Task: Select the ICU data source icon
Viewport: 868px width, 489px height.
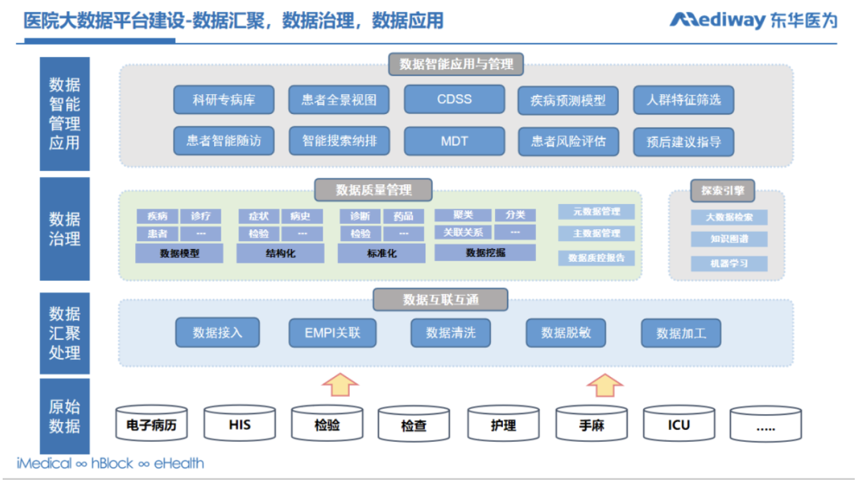Action: point(678,424)
